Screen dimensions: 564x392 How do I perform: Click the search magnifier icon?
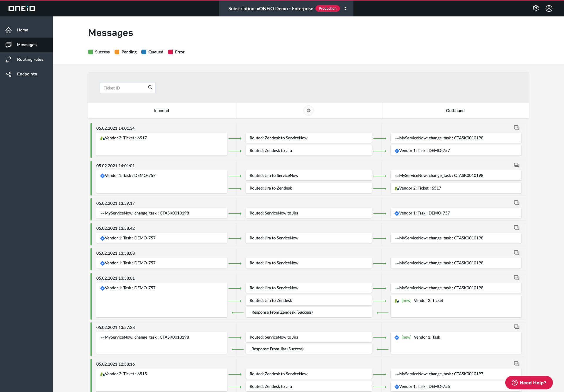[150, 87]
